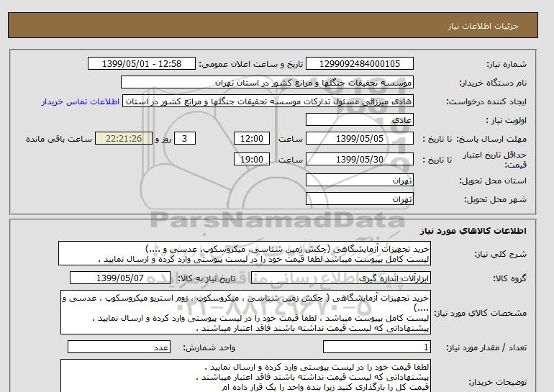554x392 pixels.
Task: Click response deadline time 12:00
Action: 252,138
